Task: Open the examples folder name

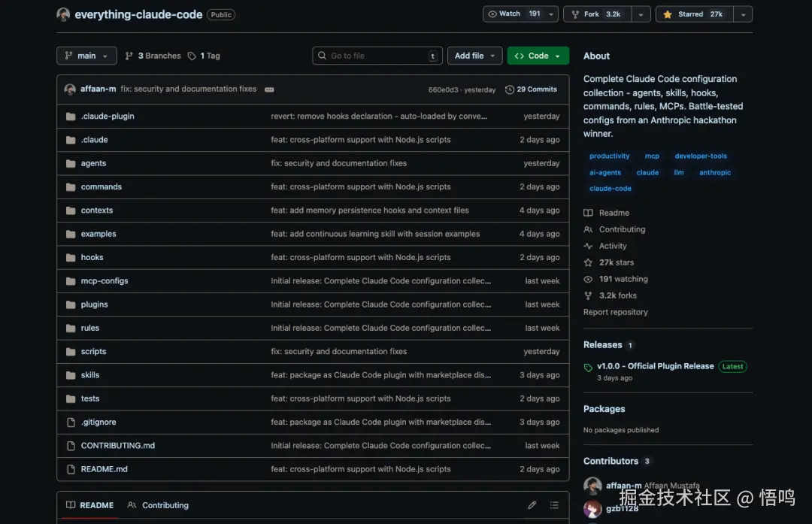Action: (x=98, y=234)
